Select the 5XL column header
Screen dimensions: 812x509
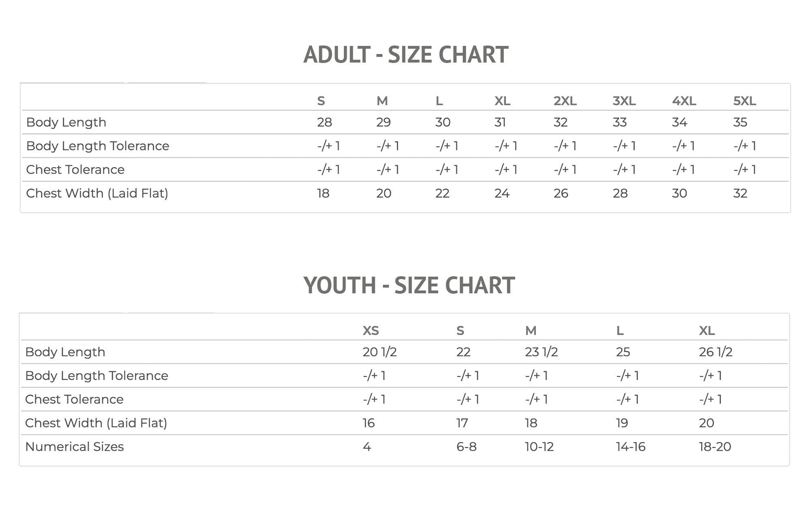coord(744,101)
